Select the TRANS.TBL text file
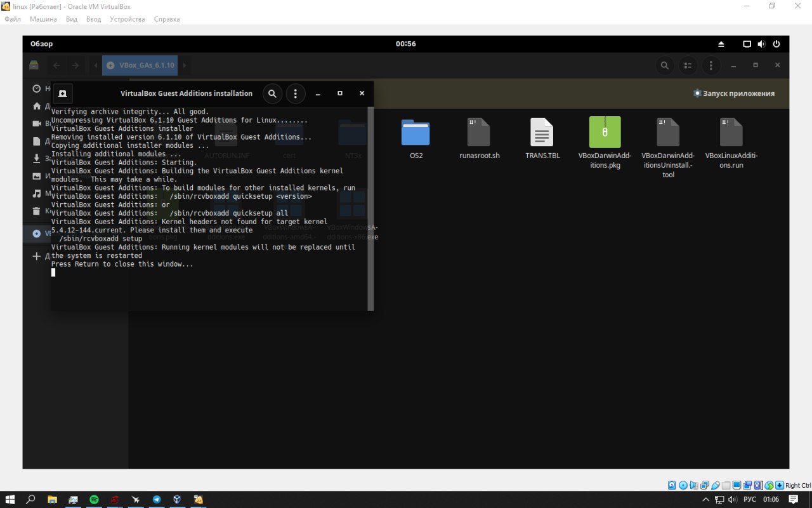Viewport: 812px width, 508px height. (542, 138)
